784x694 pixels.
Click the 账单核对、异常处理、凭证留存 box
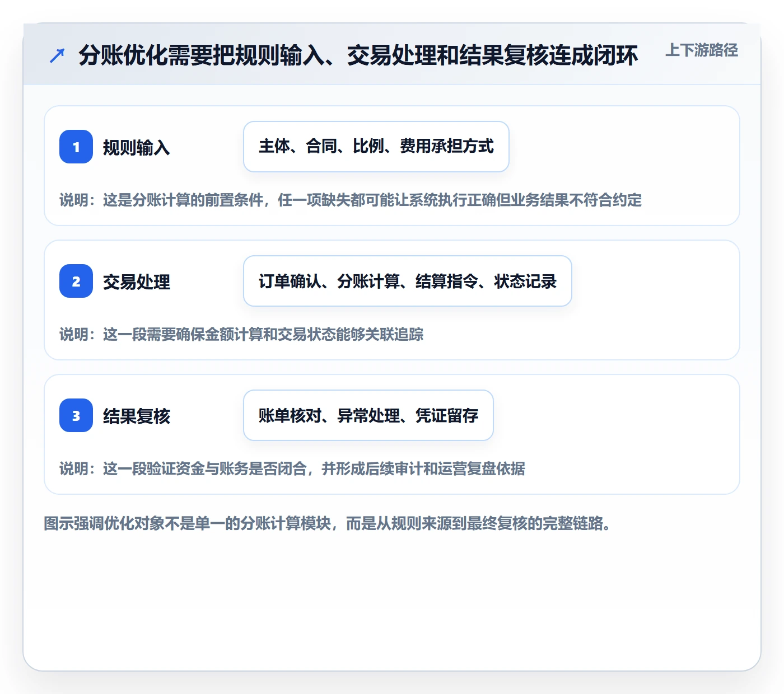point(368,415)
